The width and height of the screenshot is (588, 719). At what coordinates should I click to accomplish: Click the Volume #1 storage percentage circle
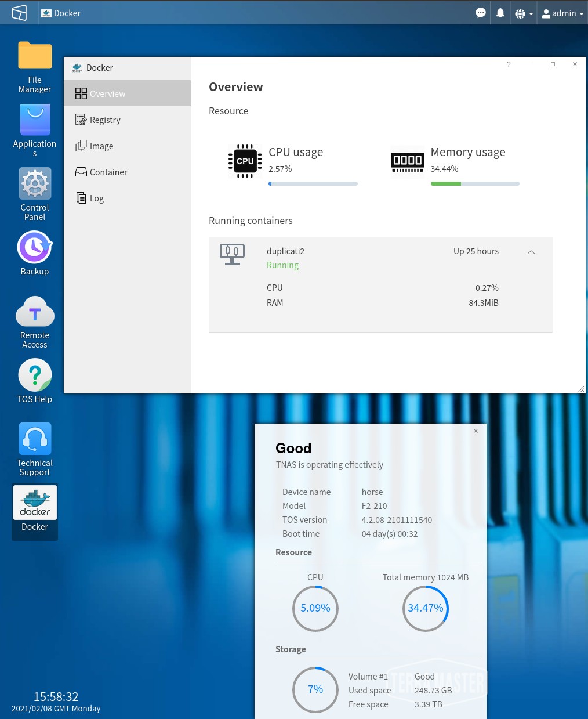[315, 689]
